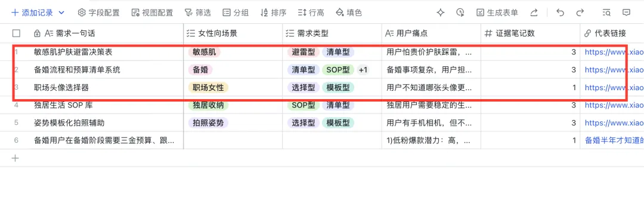
Task: Click 生成表单 to generate a form
Action: coord(497,13)
